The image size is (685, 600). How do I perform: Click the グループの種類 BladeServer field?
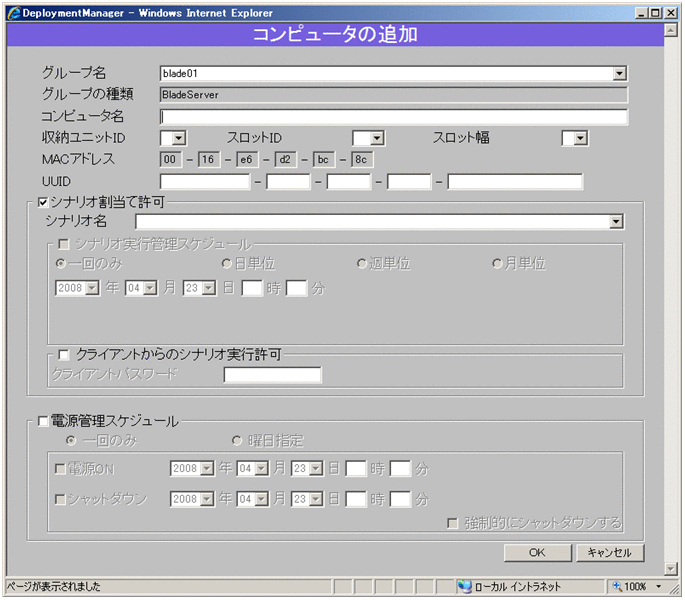394,95
